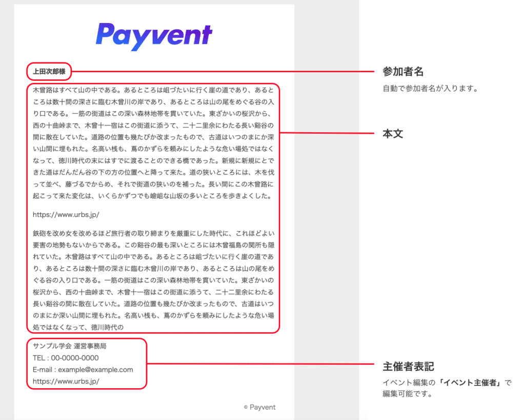This screenshot has width=525, height=420.
Task: Open the https://www.urbs.jp/ link in body text
Action: coord(66,215)
